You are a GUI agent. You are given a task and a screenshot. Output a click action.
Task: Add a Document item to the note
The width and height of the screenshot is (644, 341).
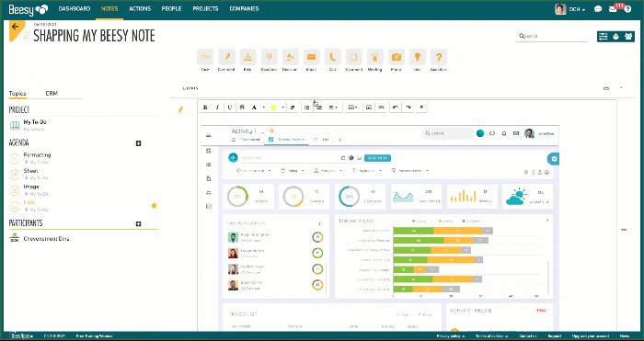click(x=353, y=57)
